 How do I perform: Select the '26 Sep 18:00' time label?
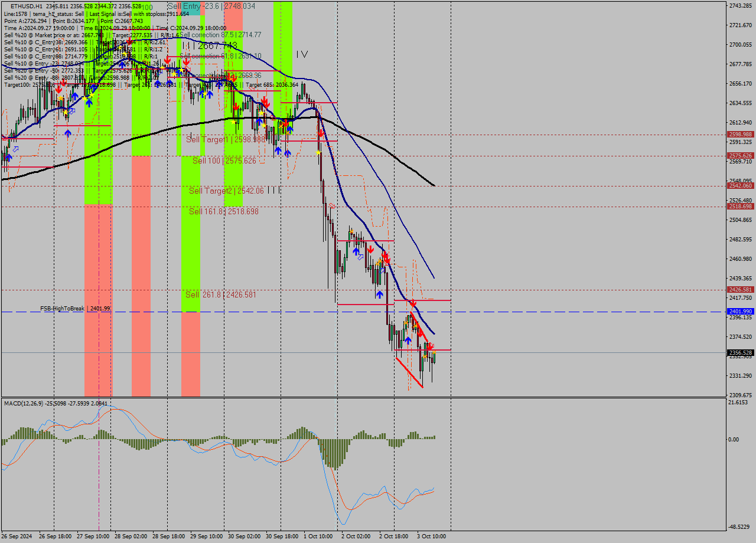point(55,537)
